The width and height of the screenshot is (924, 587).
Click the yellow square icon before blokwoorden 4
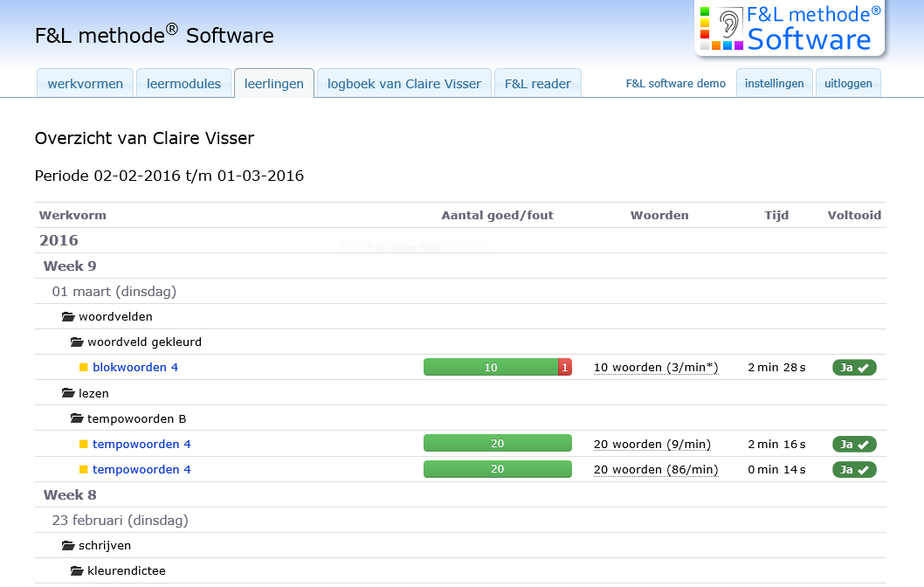pyautogui.click(x=84, y=368)
